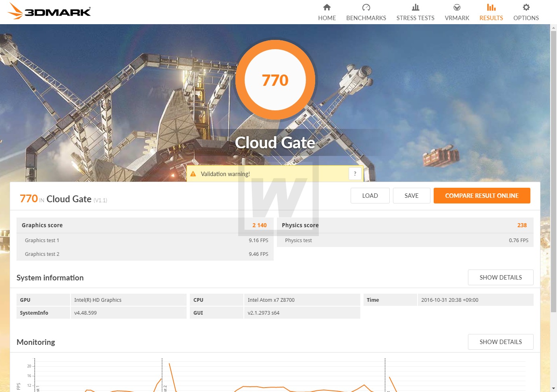Screen dimensions: 557x392
Task: Click the validation warning triangle icon
Action: coord(193,174)
